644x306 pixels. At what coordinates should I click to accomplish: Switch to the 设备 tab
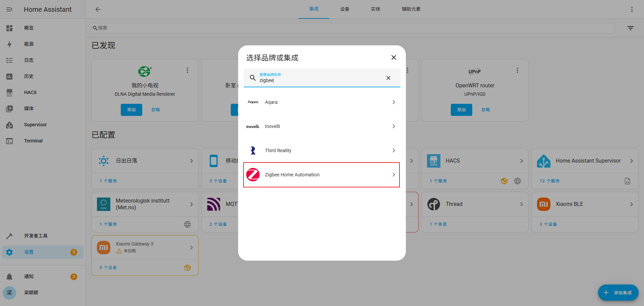tap(345, 9)
